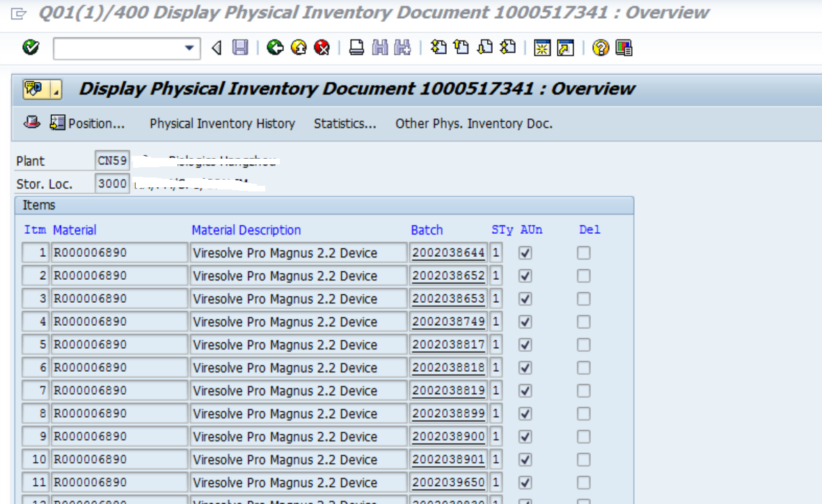The width and height of the screenshot is (822, 504).
Task: Toggle the AUn checkbox for item 1
Action: point(525,253)
